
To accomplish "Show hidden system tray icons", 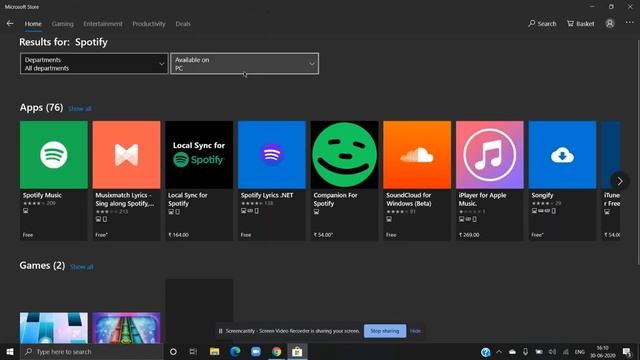I will 499,352.
